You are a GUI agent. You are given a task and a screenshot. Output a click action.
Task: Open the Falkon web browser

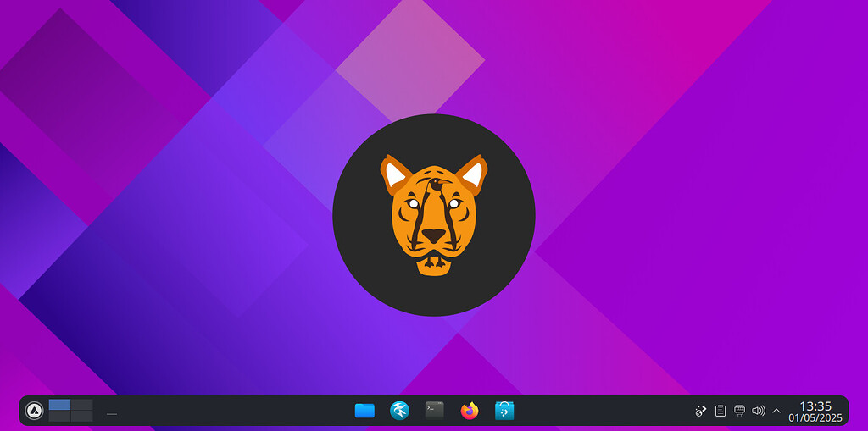pos(399,411)
